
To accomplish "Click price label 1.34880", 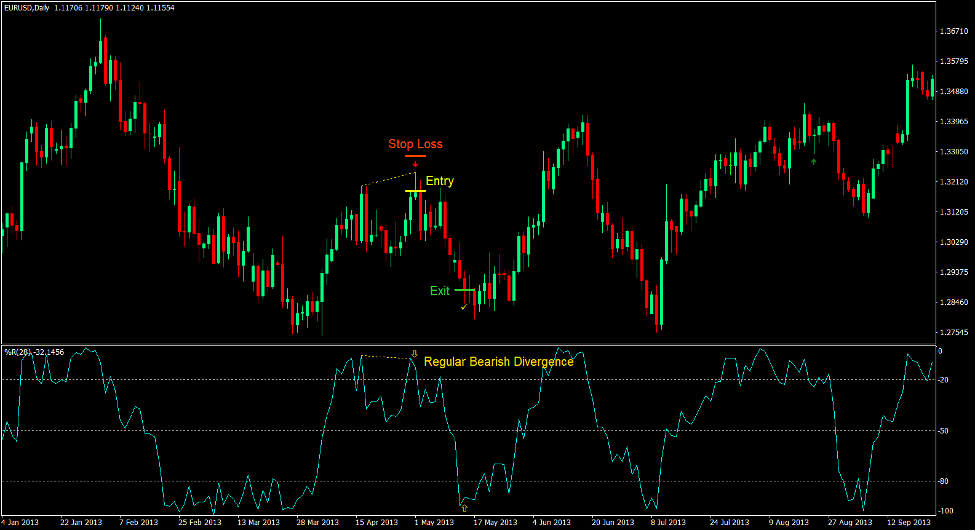I will pyautogui.click(x=954, y=91).
